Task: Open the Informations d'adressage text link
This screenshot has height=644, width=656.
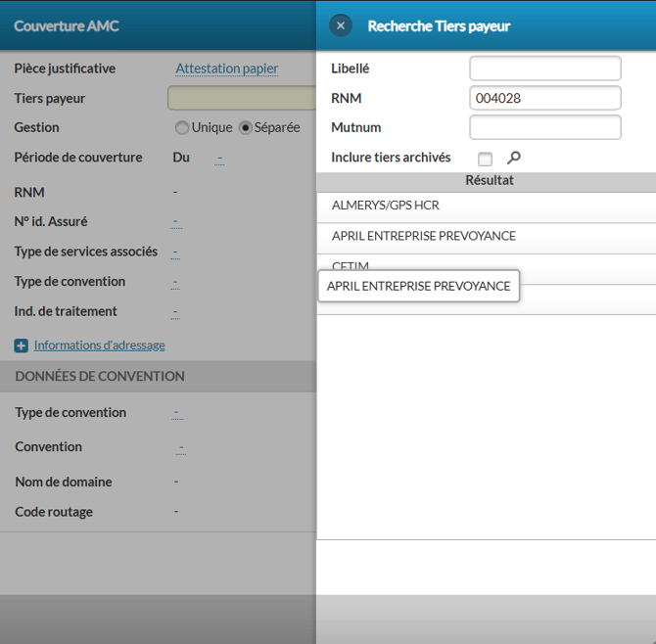Action: pos(99,345)
